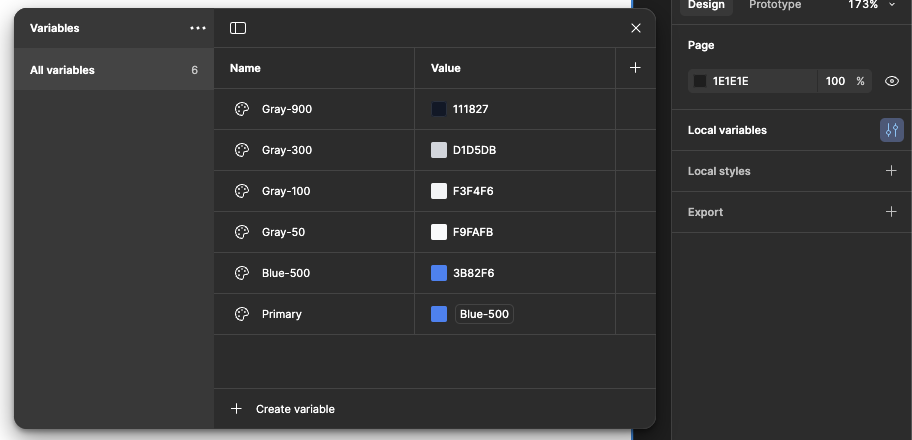912x440 pixels.
Task: Open the Primary variable color swatch
Action: click(x=439, y=314)
